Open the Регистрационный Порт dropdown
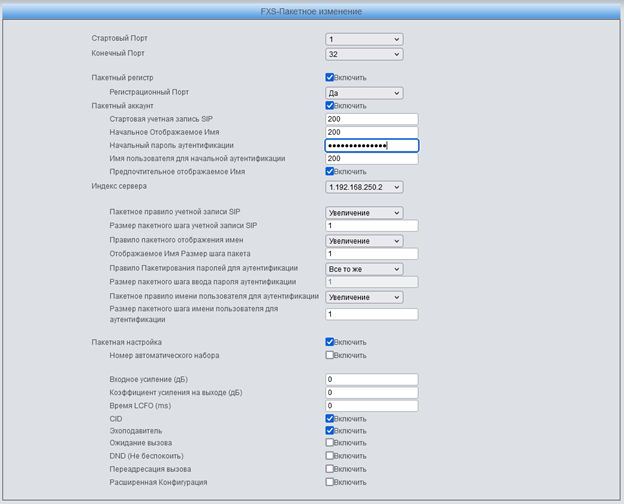 [364, 93]
